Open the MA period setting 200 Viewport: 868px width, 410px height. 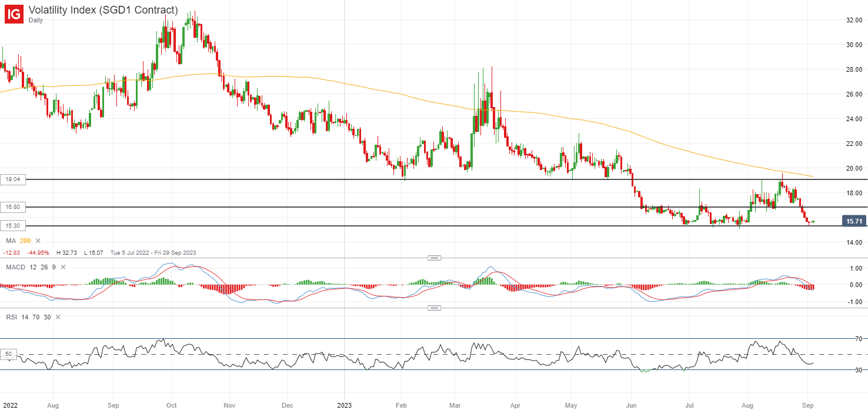[25, 241]
